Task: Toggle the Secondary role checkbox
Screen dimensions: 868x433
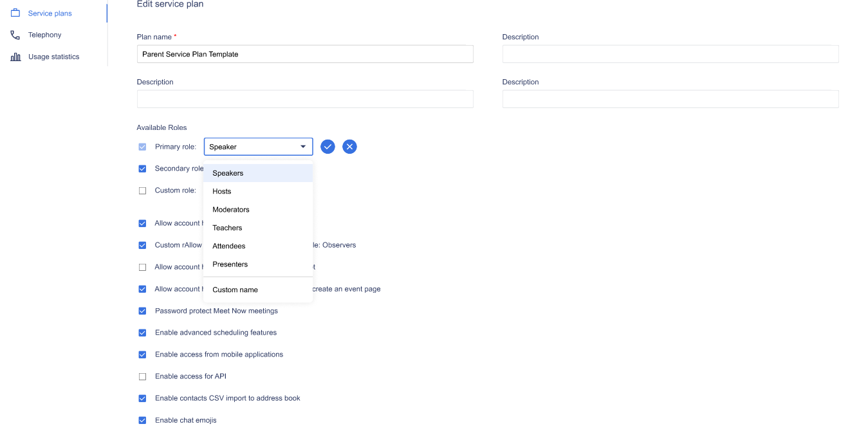Action: coord(142,169)
